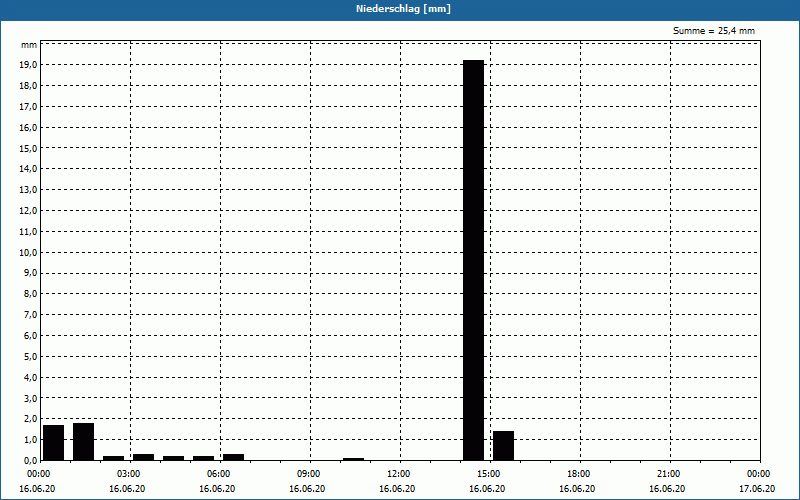This screenshot has width=800, height=500.
Task: Select the Summe = 25,4 mm total label
Action: click(714, 31)
